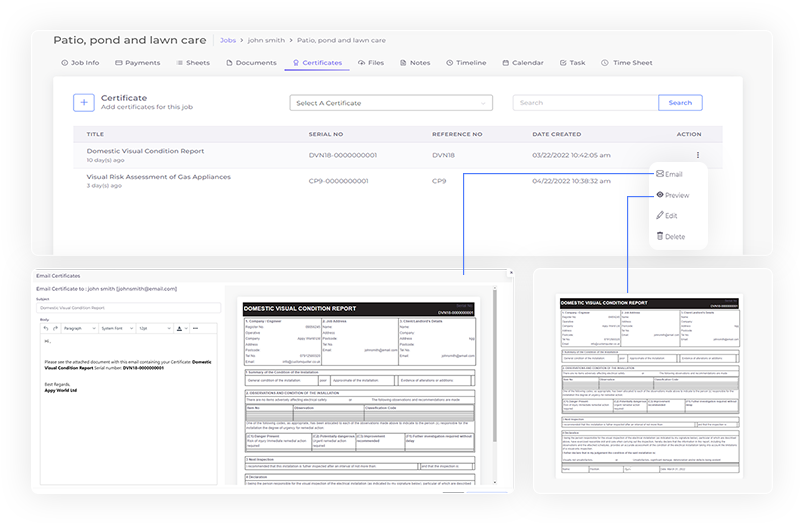Click the redo arrow in the email editor
The image size is (800, 523).
pos(56,328)
